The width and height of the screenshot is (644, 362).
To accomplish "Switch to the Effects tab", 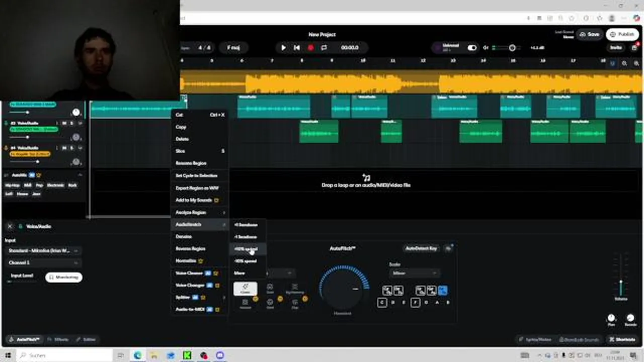I will tap(58, 339).
